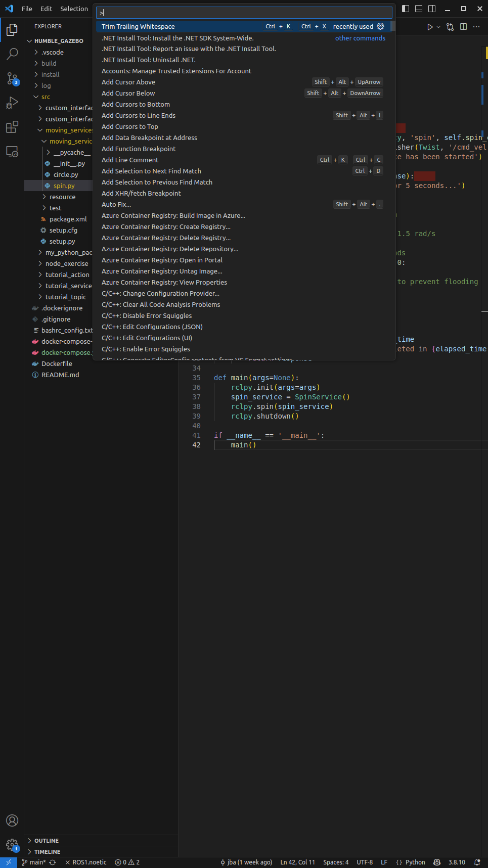The image size is (488, 868).
Task: Open the Remote Explorer view
Action: 12,151
